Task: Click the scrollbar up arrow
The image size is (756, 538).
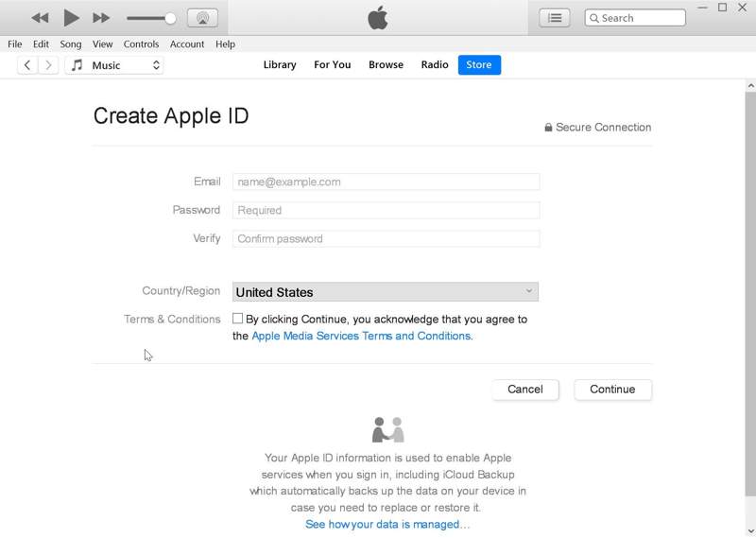Action: 750,86
